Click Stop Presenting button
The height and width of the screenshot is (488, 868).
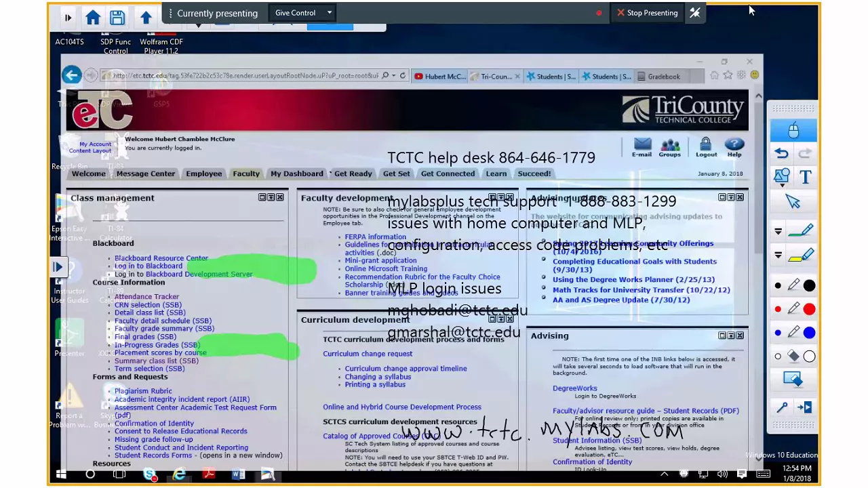pos(647,12)
